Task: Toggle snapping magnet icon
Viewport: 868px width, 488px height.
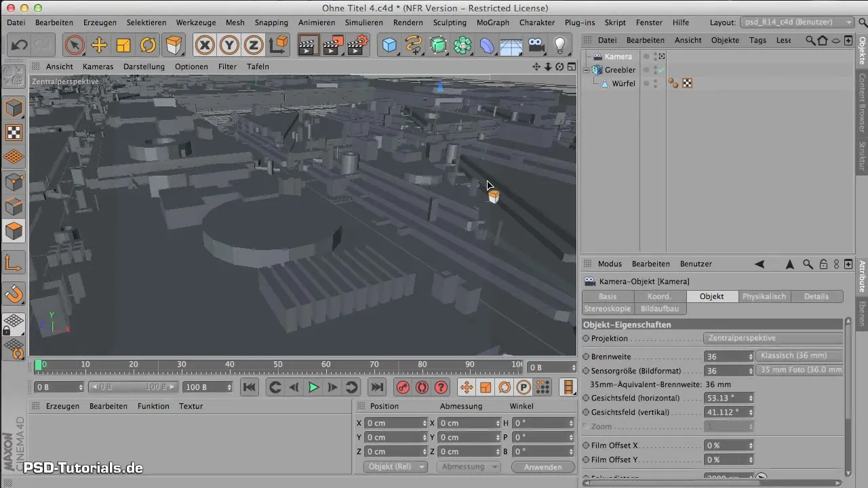Action: click(14, 293)
